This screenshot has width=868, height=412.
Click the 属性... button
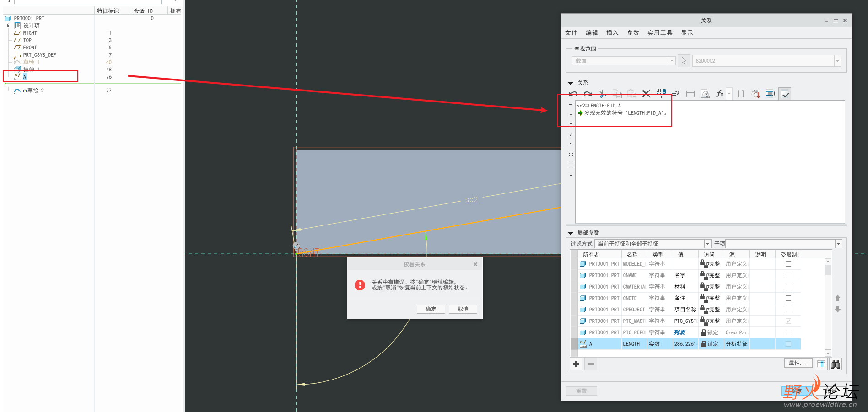(x=798, y=363)
